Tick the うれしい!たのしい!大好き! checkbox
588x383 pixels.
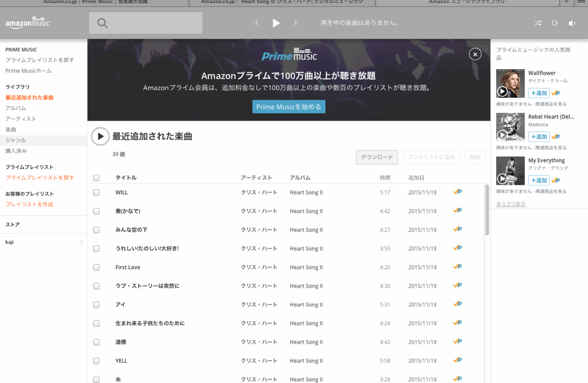pyautogui.click(x=96, y=249)
